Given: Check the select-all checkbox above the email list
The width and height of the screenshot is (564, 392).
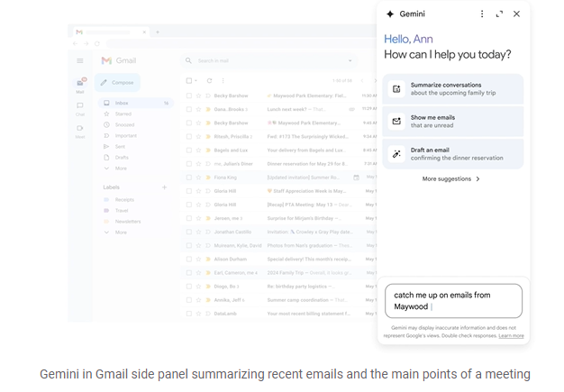Looking at the screenshot, I should (x=188, y=80).
